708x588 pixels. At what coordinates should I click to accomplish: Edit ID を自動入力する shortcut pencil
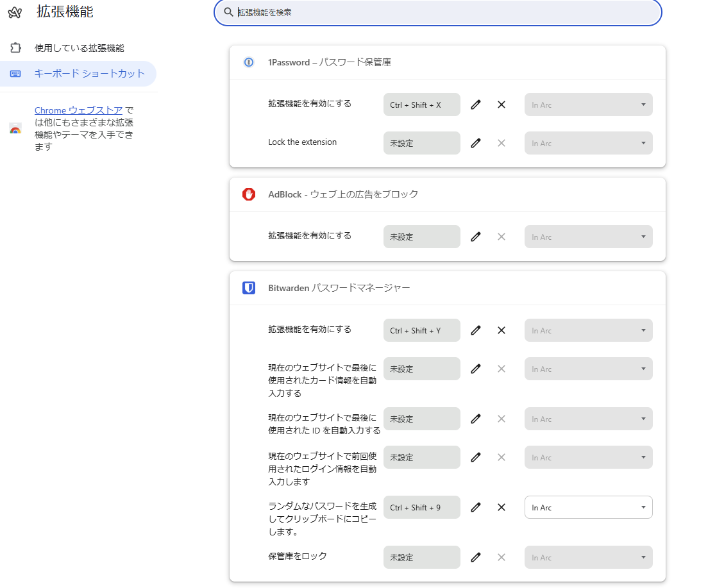(x=475, y=419)
